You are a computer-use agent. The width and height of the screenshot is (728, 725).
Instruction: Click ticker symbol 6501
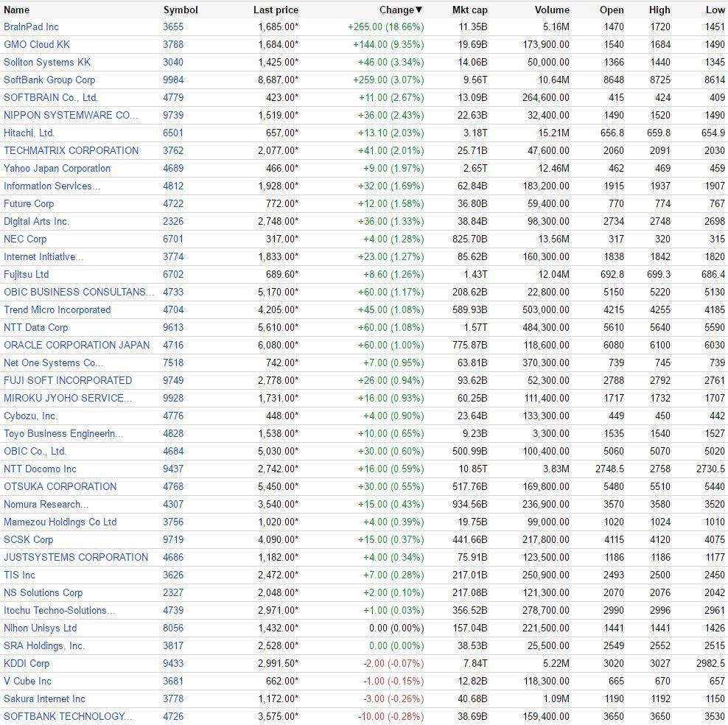173,133
